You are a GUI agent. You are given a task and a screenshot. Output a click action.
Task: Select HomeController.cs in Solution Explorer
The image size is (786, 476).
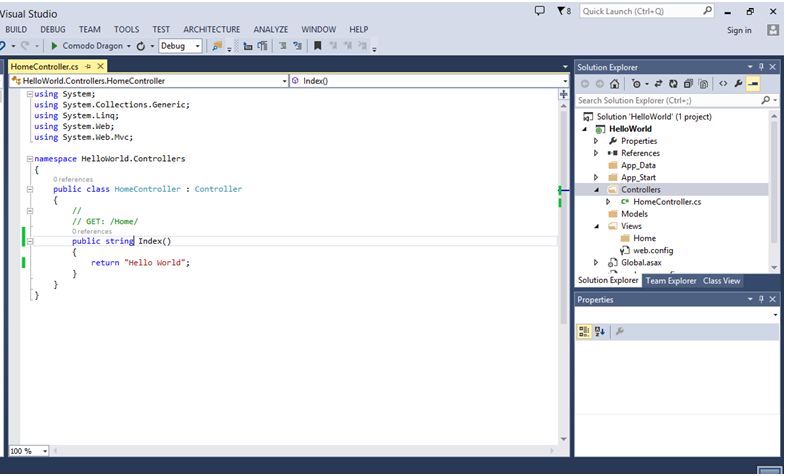pyautogui.click(x=667, y=201)
